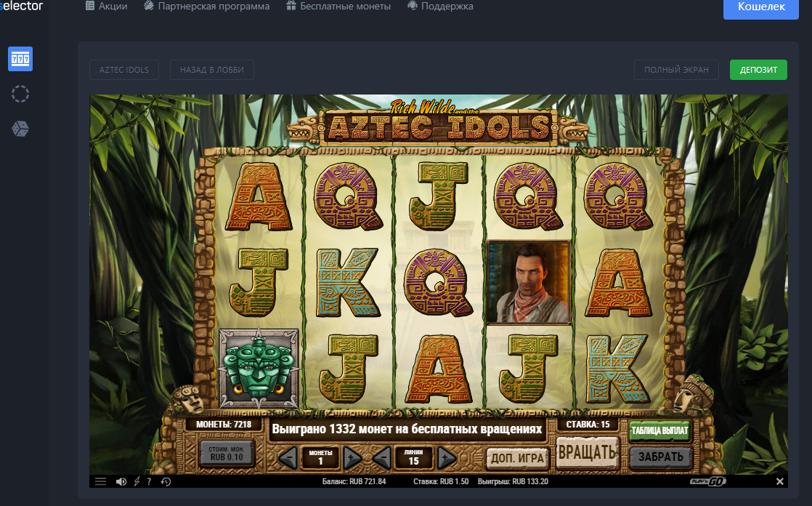Click the МОНЕТЫ: 7218 counter
812x506 pixels.
tap(224, 424)
